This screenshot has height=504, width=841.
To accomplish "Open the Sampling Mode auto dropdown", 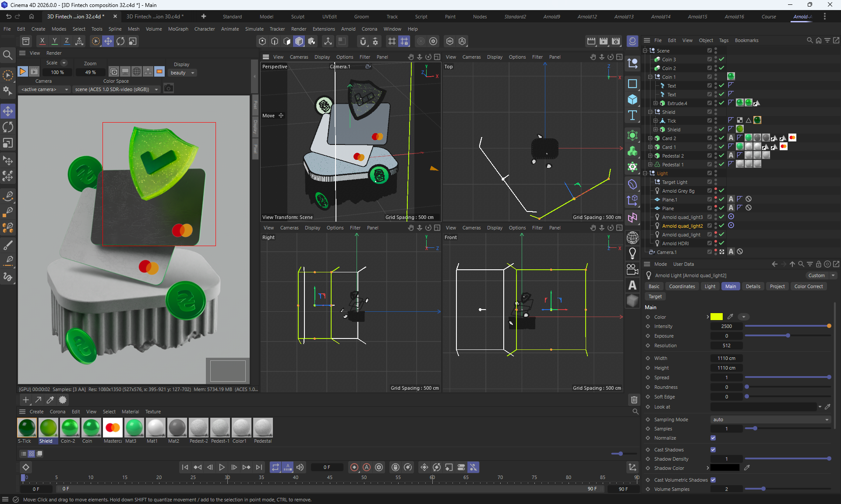I will [x=770, y=419].
